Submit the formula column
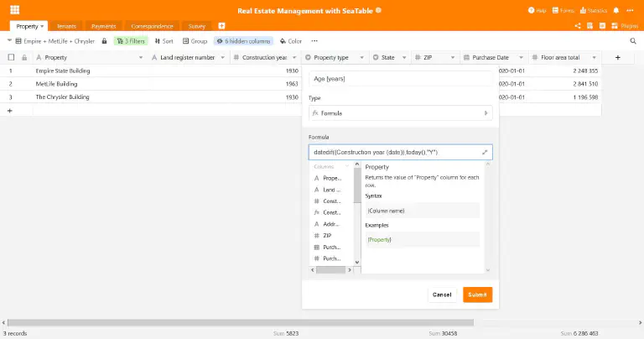Image resolution: width=644 pixels, height=339 pixels. (x=477, y=295)
